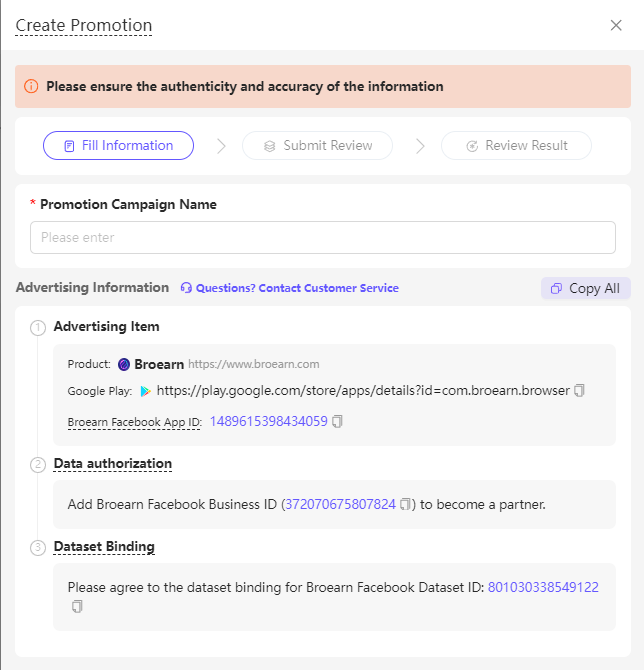The width and height of the screenshot is (644, 670).
Task: Focus the Promotion Campaign Name field
Action: point(322,238)
